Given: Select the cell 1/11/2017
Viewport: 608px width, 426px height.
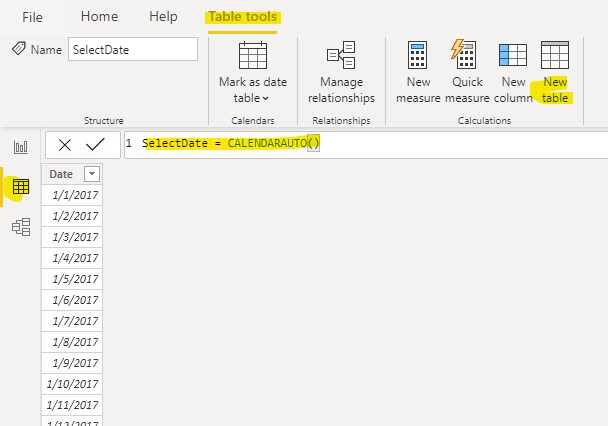Looking at the screenshot, I should pos(72,405).
